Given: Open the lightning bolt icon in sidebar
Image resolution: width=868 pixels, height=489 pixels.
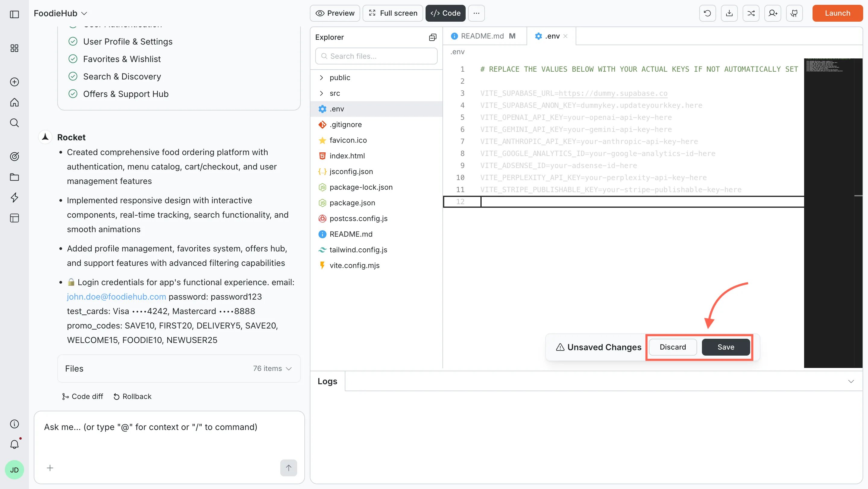Looking at the screenshot, I should tap(14, 198).
